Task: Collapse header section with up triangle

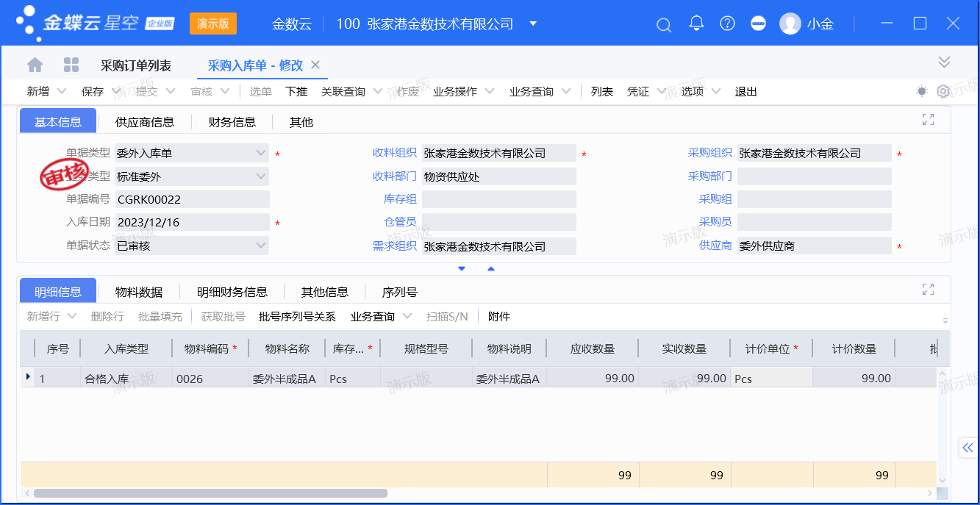Action: pyautogui.click(x=491, y=269)
